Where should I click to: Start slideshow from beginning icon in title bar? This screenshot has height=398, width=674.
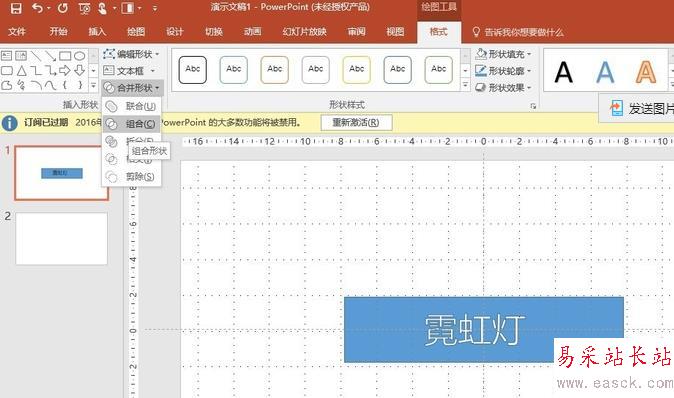pyautogui.click(x=85, y=8)
